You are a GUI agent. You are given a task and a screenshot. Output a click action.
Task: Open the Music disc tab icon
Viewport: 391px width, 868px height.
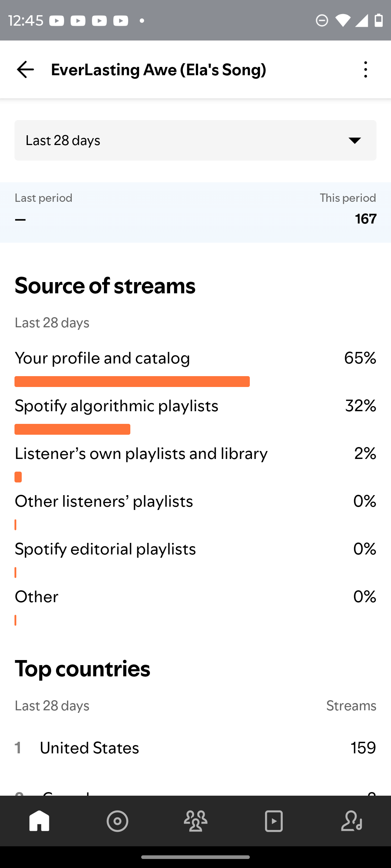[117, 821]
